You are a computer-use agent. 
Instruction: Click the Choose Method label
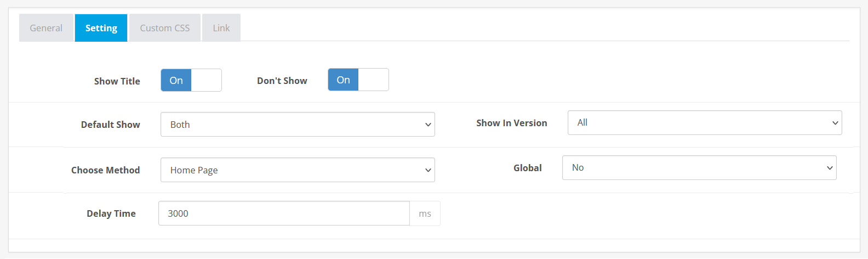(105, 170)
